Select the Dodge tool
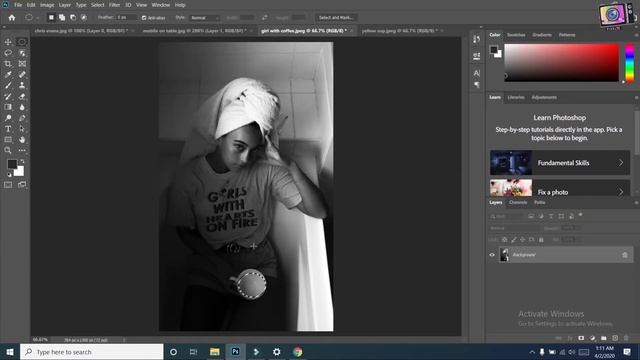640x360 pixels. (8, 118)
